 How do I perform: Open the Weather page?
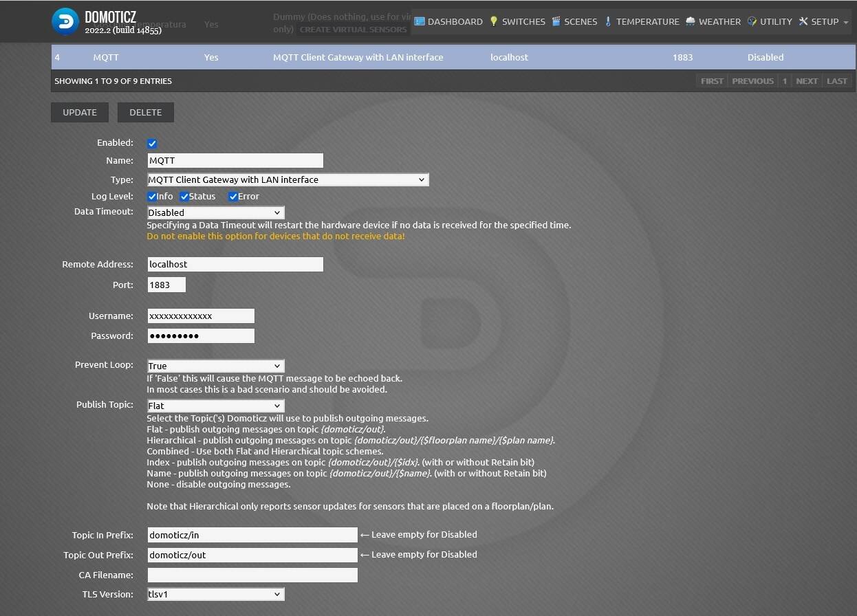tap(713, 21)
